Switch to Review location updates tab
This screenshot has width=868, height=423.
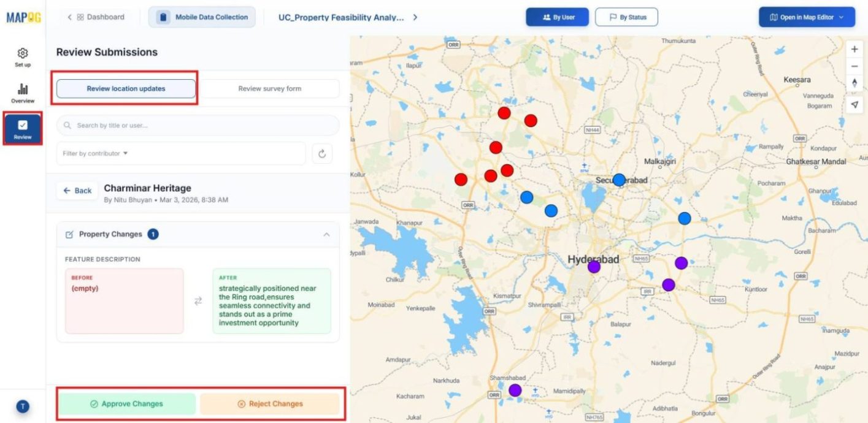(x=125, y=88)
